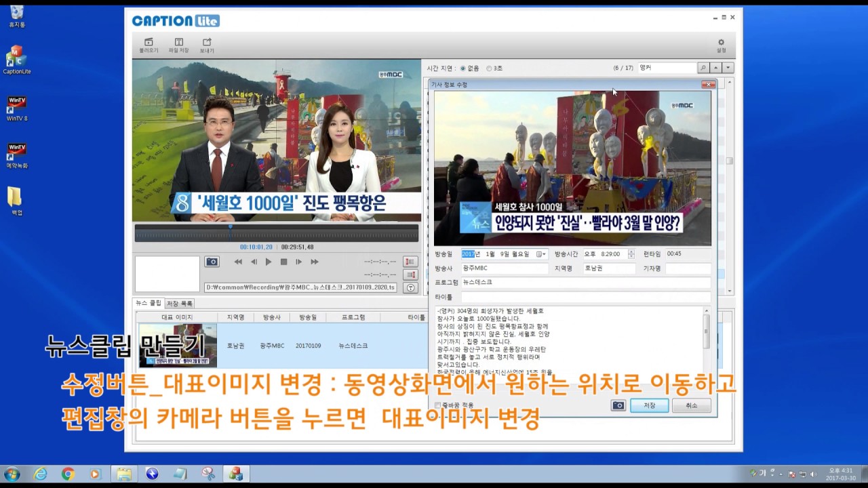Viewport: 868px width, 488px height.
Task: Step back one frame in the player
Action: pyautogui.click(x=254, y=262)
